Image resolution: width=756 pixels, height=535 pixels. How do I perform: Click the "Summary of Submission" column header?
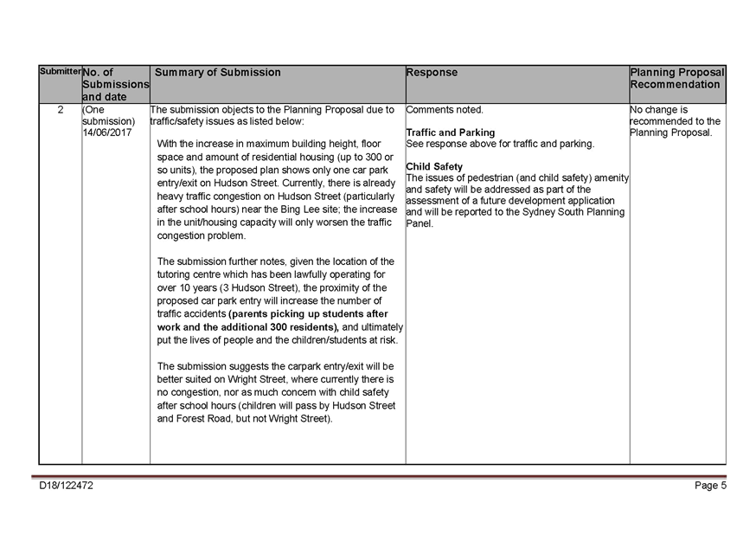click(217, 73)
